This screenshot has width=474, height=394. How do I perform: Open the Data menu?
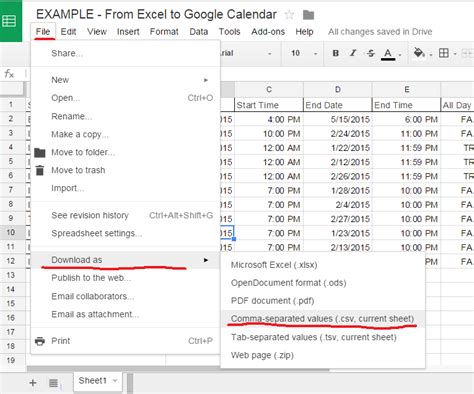click(199, 32)
